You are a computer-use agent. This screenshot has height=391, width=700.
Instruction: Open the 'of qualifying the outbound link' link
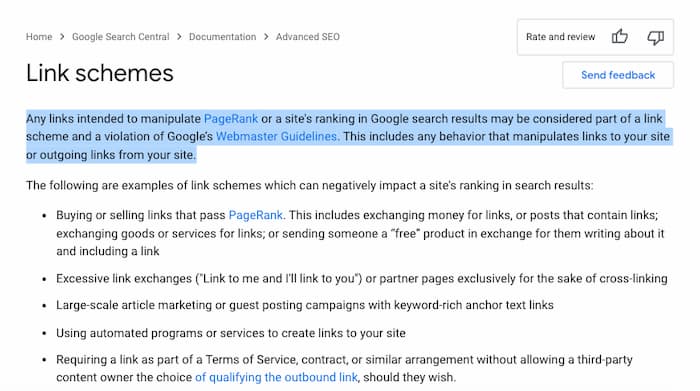[x=276, y=377]
